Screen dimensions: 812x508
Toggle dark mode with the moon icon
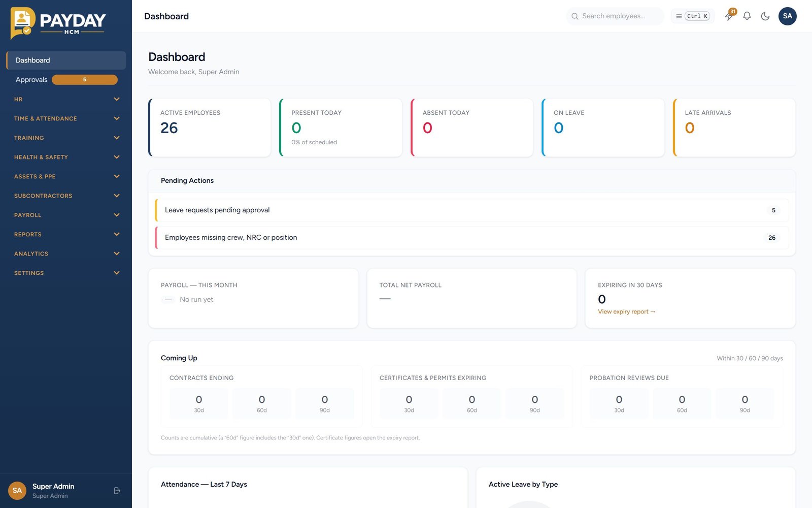[765, 16]
